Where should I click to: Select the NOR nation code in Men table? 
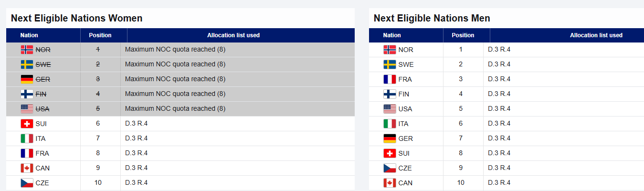point(406,50)
